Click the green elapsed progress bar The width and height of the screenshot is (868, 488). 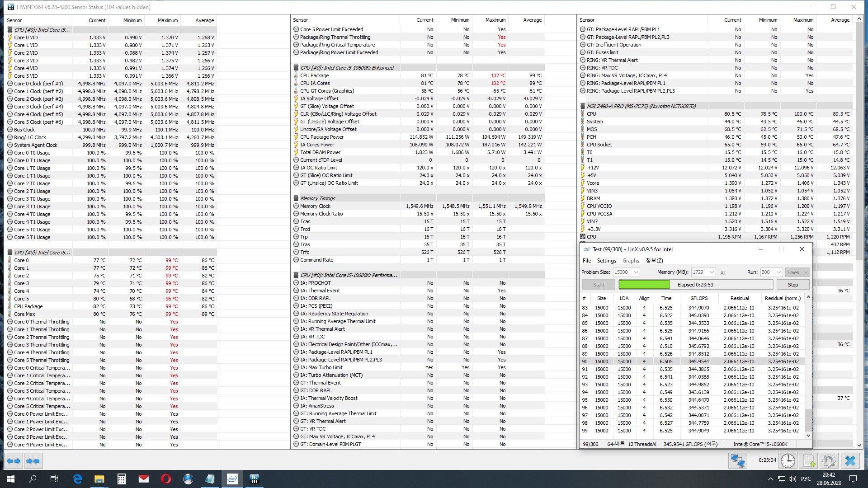pos(644,285)
